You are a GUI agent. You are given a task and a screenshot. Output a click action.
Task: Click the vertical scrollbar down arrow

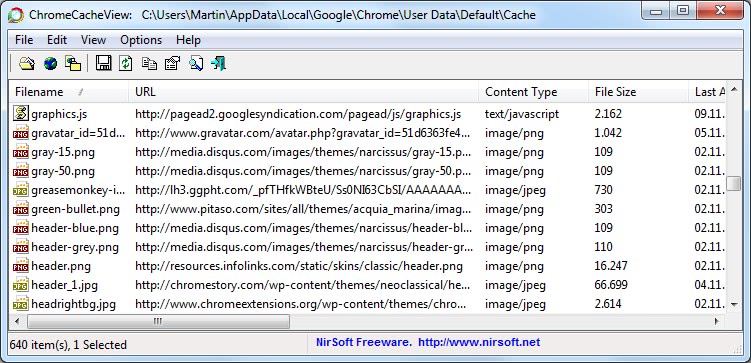point(734,304)
